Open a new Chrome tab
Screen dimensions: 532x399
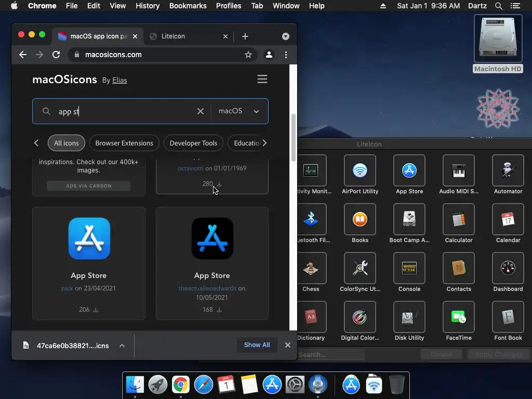point(245,36)
